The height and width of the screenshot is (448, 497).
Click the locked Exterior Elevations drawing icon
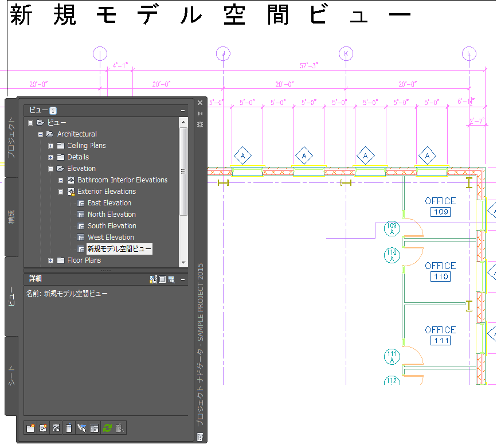click(71, 192)
